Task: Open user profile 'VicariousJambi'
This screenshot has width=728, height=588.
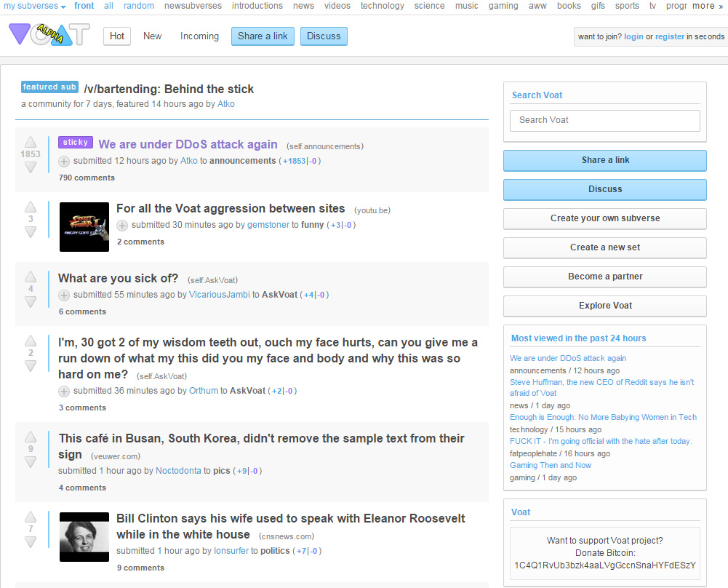Action: 220,295
